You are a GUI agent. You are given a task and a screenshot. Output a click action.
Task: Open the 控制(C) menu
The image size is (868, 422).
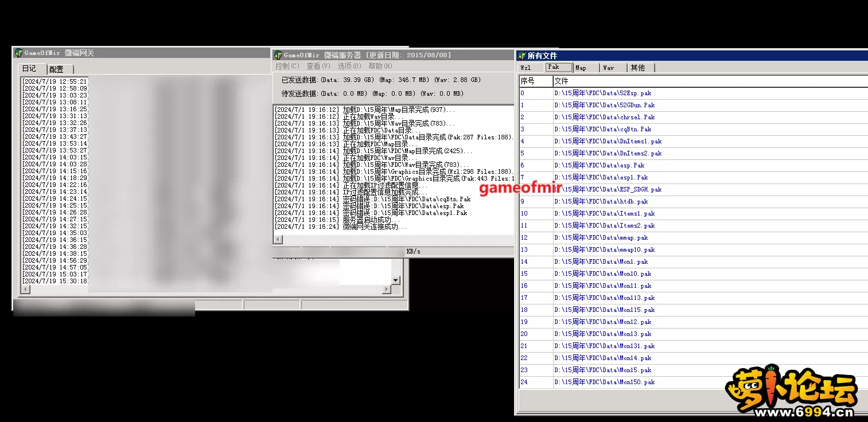point(287,67)
